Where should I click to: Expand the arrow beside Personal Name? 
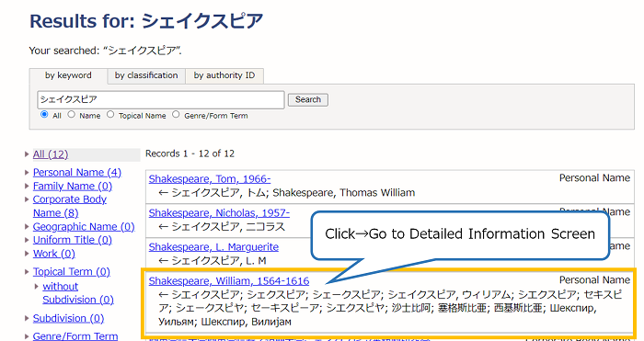pos(27,173)
